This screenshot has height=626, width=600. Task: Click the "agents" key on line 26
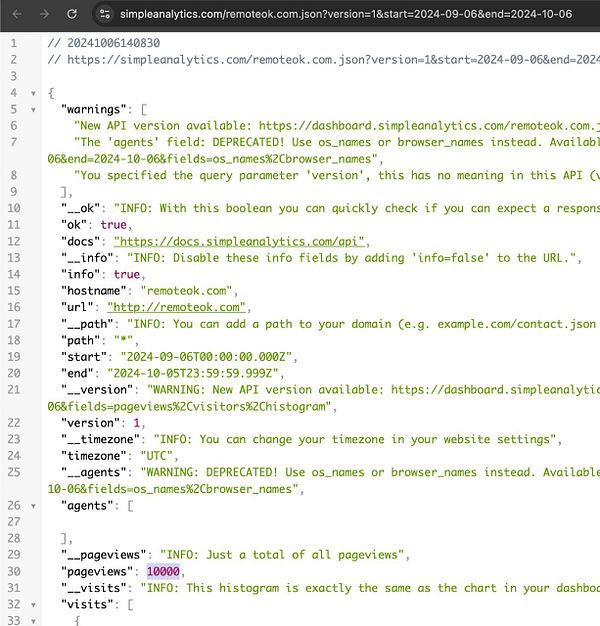87,506
